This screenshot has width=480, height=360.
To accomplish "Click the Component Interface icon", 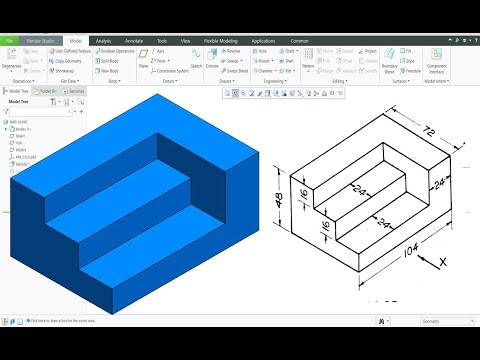I will point(436,61).
